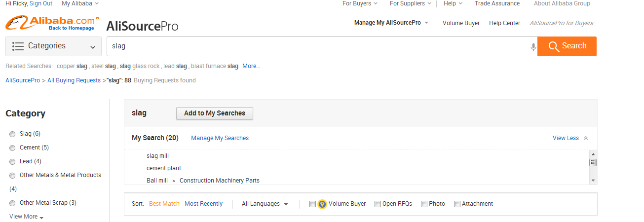Image resolution: width=644 pixels, height=222 pixels.
Task: Open the Categories dropdown
Action: (53, 46)
